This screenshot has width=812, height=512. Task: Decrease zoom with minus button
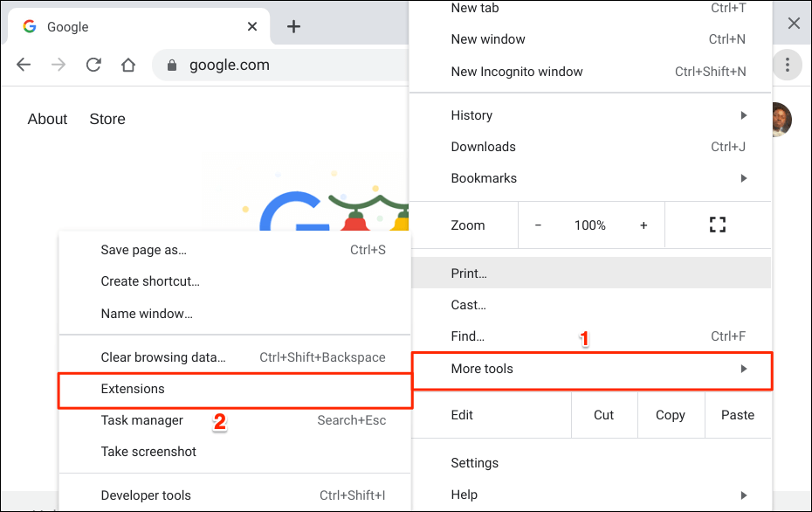tap(538, 225)
